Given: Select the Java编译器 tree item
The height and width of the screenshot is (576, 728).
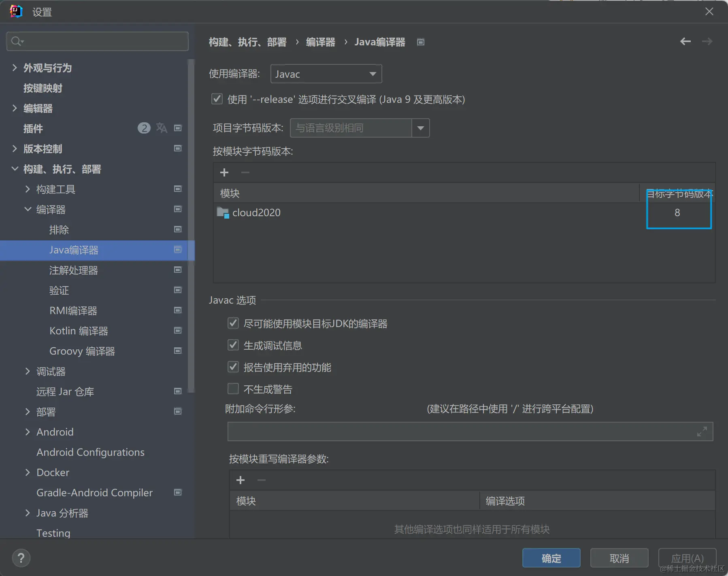Looking at the screenshot, I should [x=97, y=250].
